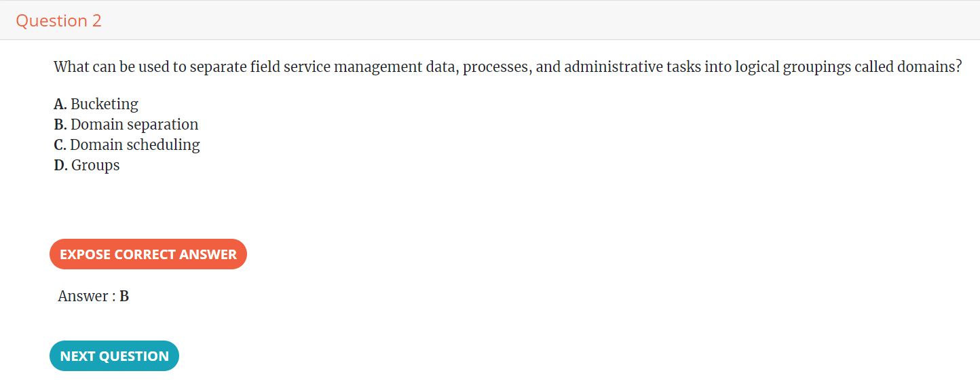Click the bold letter B. option label
Screen dimensions: 980x386
[60, 124]
